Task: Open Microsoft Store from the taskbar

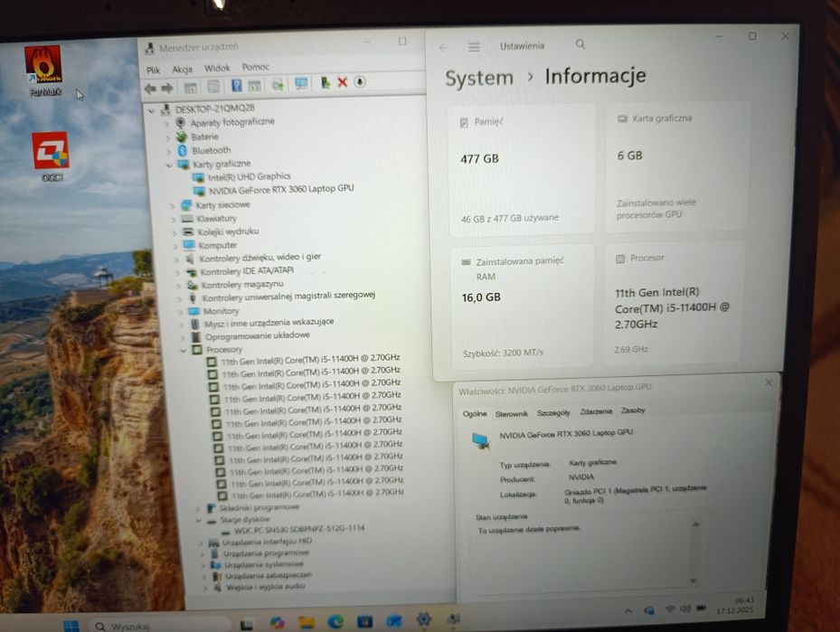Action: pyautogui.click(x=364, y=621)
